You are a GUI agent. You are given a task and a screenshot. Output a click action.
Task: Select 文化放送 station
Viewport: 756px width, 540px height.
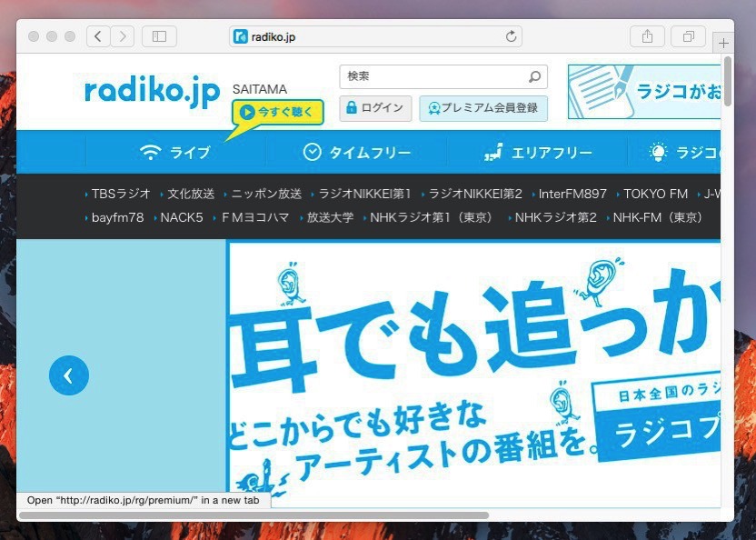(x=191, y=194)
